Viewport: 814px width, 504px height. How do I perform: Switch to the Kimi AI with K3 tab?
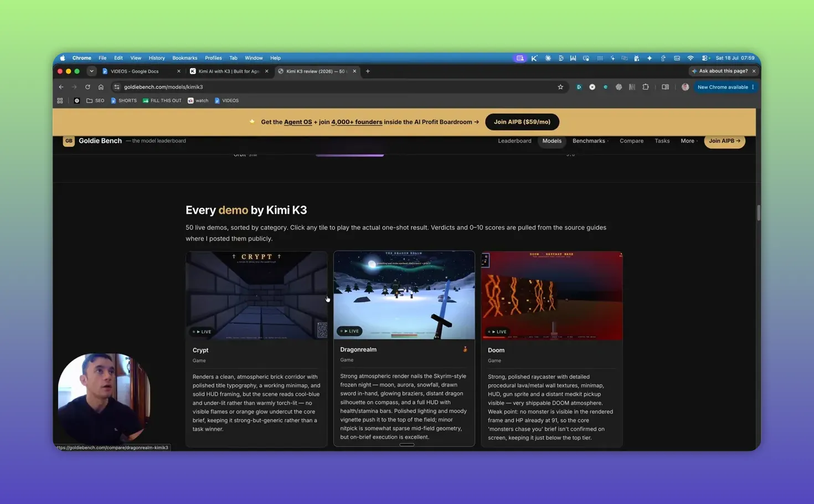tap(229, 71)
